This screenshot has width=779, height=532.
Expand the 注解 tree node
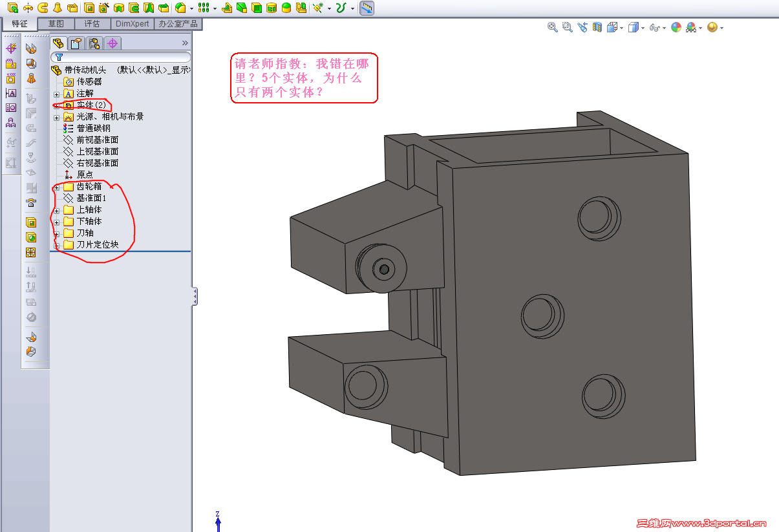point(57,94)
